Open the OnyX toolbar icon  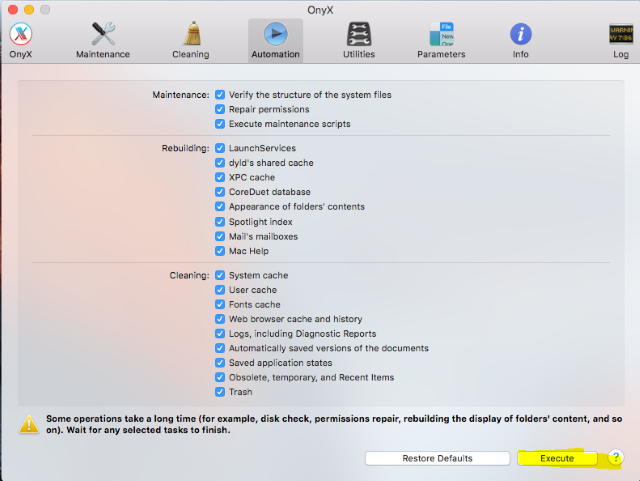(21, 34)
